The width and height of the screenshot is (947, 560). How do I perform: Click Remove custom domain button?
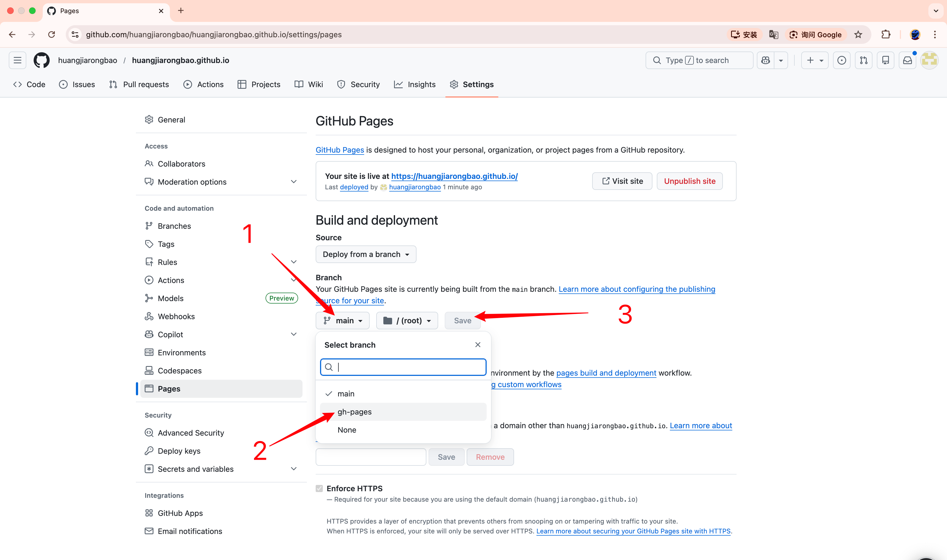(x=490, y=457)
